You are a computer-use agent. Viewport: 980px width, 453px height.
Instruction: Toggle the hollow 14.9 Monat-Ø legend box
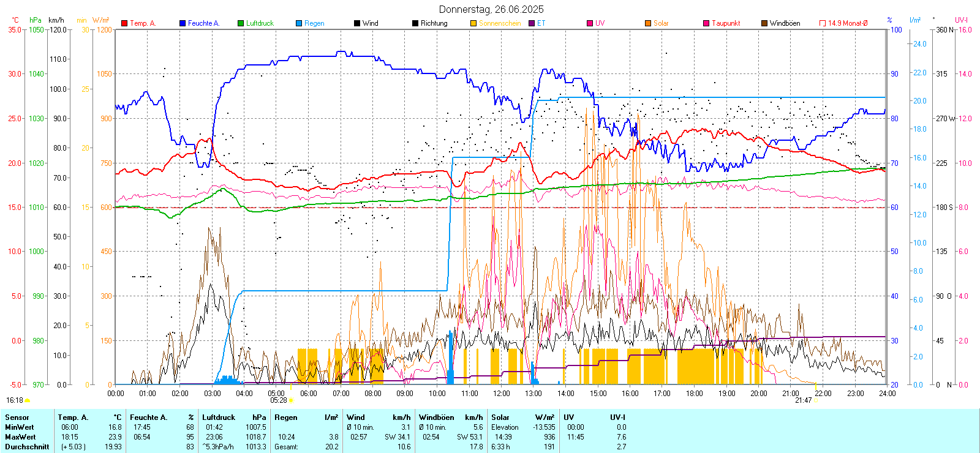click(823, 23)
